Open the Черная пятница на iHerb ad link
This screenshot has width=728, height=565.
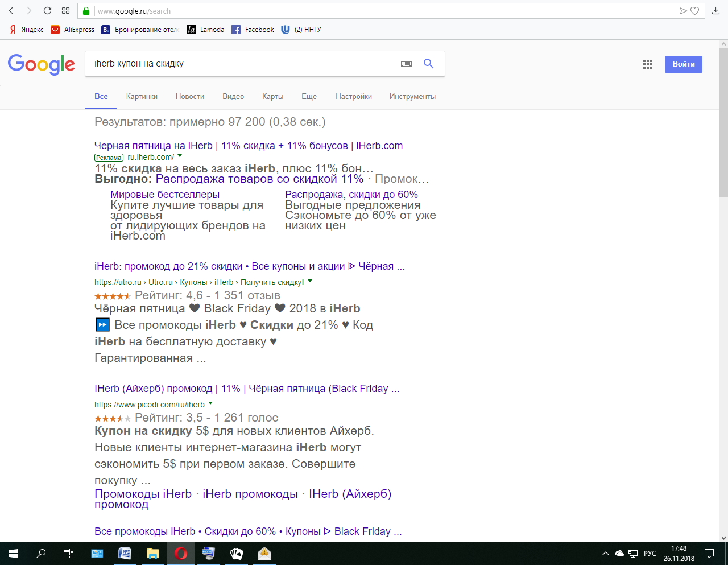pyautogui.click(x=249, y=146)
